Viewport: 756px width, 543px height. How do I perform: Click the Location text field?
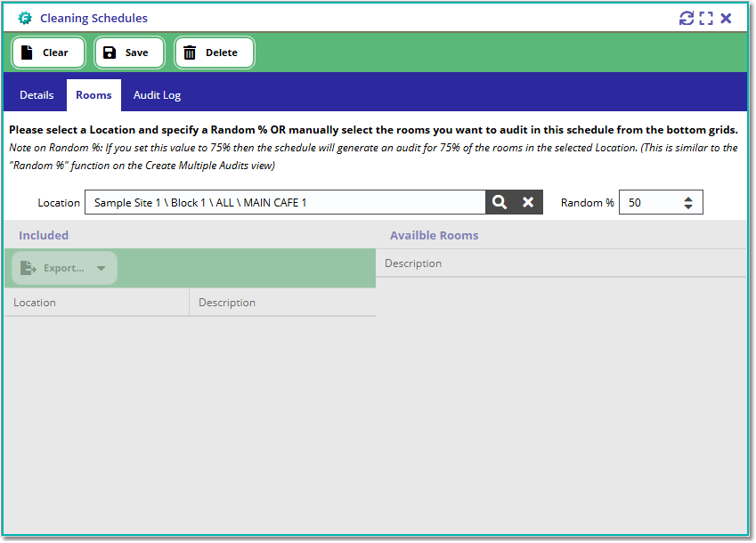point(285,202)
